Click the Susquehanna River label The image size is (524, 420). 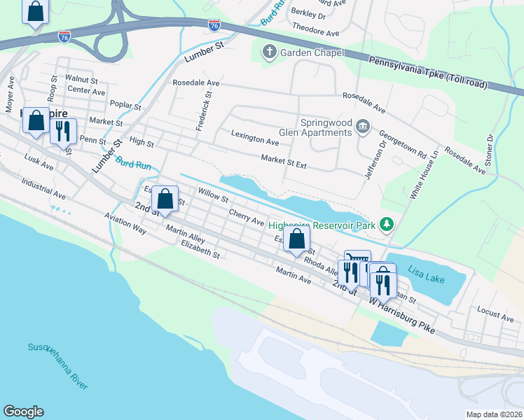coord(58,366)
